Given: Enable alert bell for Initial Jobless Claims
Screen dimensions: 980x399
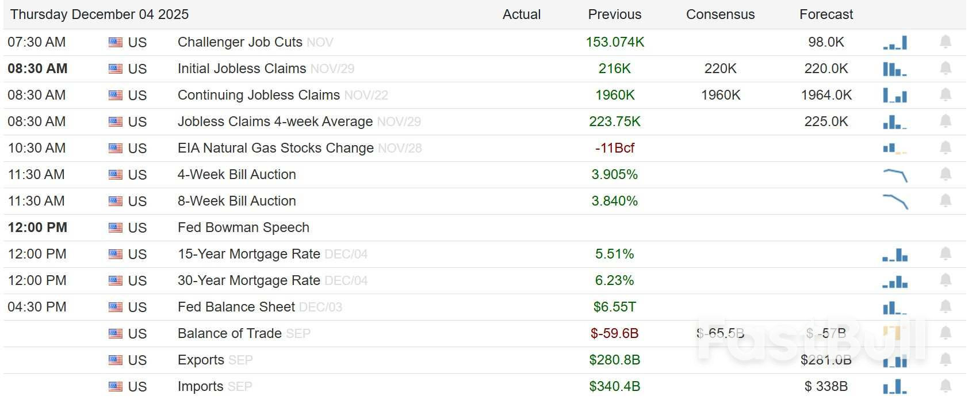Looking at the screenshot, I should point(945,69).
